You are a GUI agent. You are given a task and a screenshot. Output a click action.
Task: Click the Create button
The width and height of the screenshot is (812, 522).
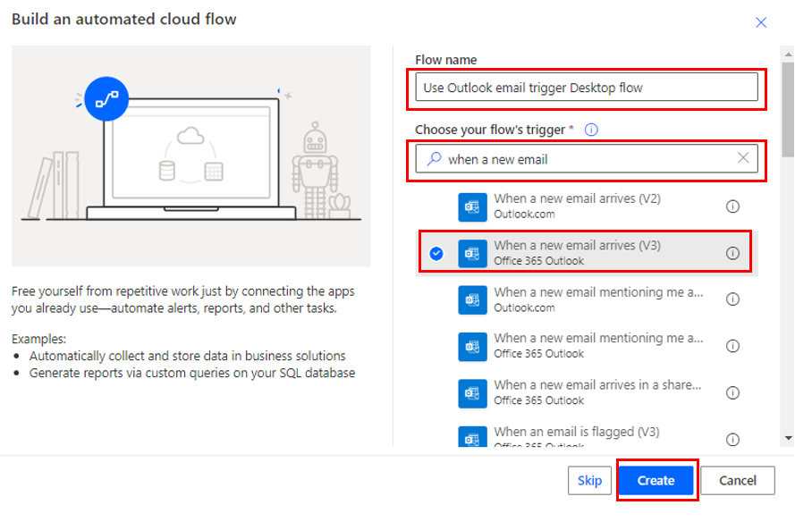point(656,480)
